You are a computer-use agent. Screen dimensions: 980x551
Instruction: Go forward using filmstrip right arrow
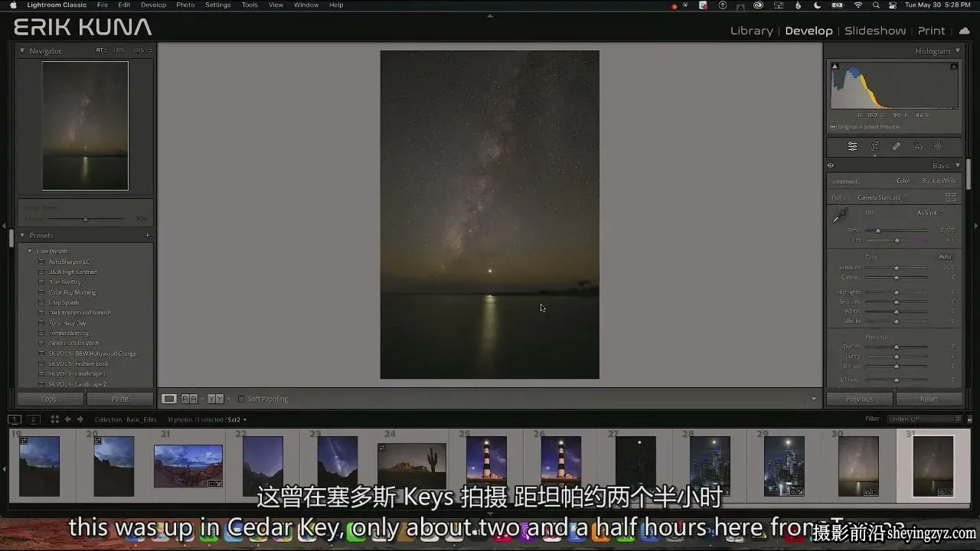click(x=80, y=419)
